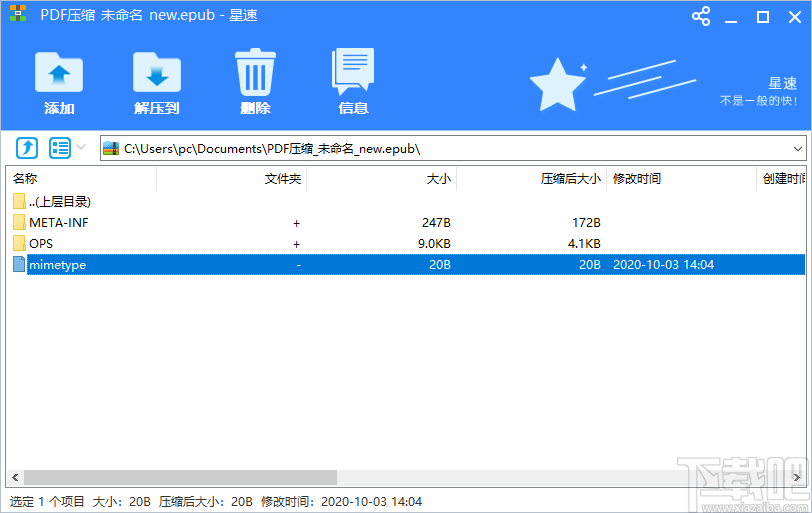Sort by 大小 column header
812x513 pixels.
[382, 179]
